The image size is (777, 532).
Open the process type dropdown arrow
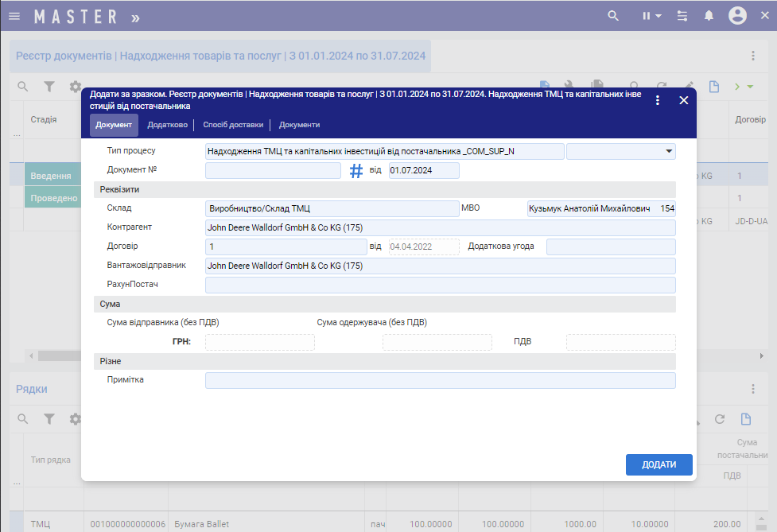point(667,151)
